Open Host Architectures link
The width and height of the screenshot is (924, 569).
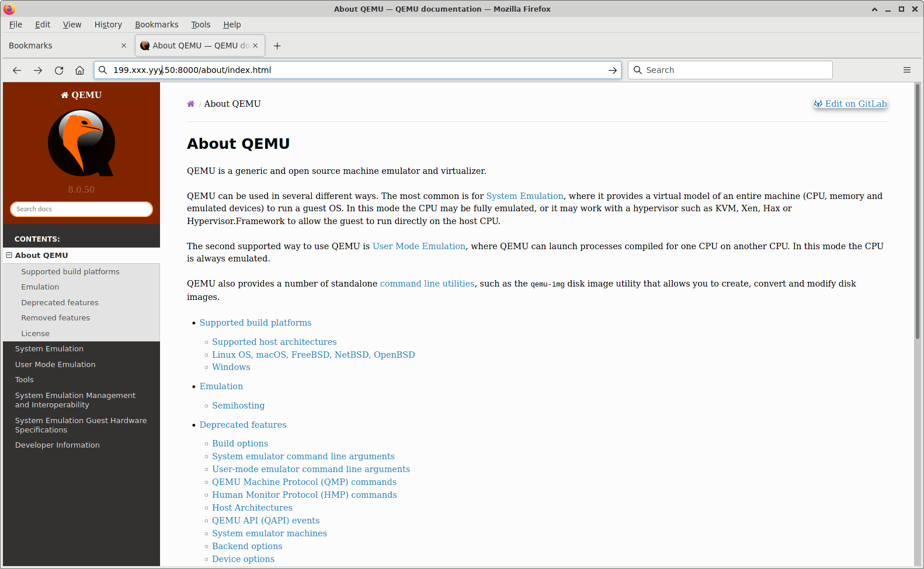coord(252,508)
